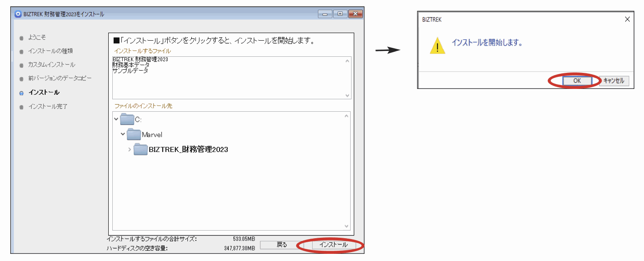The width and height of the screenshot is (644, 261).
Task: Select the Marvel folder icon
Action: pyautogui.click(x=134, y=134)
